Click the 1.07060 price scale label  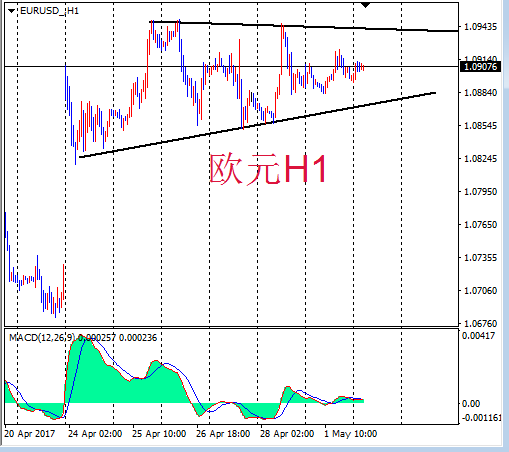[x=480, y=290]
